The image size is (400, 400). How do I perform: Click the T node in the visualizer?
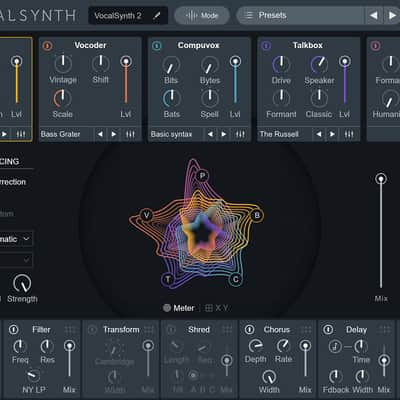pos(168,279)
